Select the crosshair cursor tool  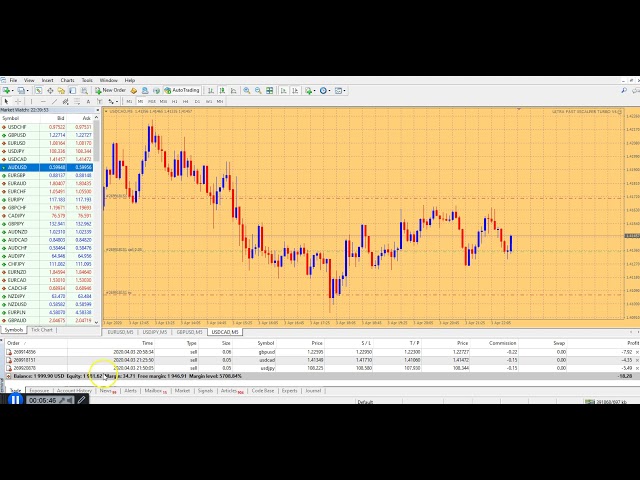(x=19, y=101)
